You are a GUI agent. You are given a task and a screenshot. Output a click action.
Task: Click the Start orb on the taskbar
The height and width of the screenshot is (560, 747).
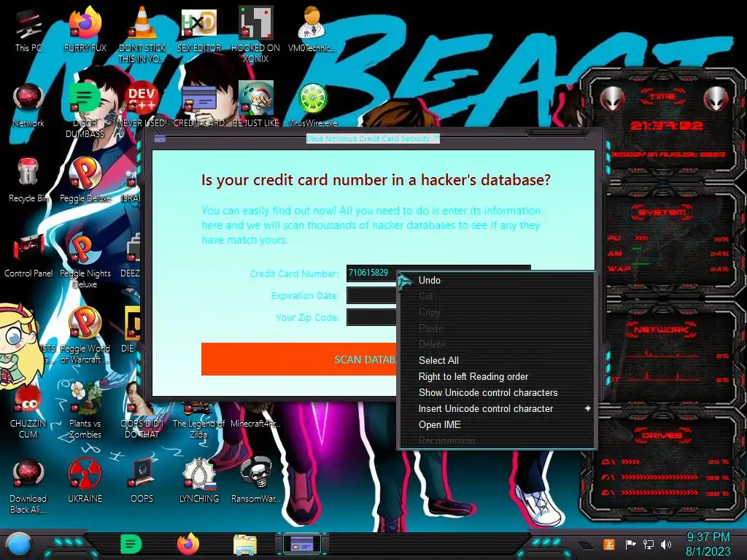pos(19,544)
